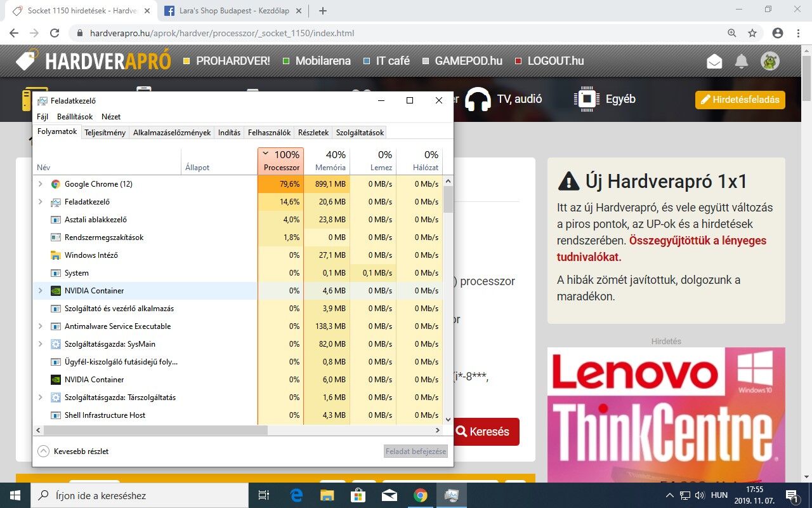812x508 pixels.
Task: Bookmark this page with the star icon
Action: (x=752, y=33)
